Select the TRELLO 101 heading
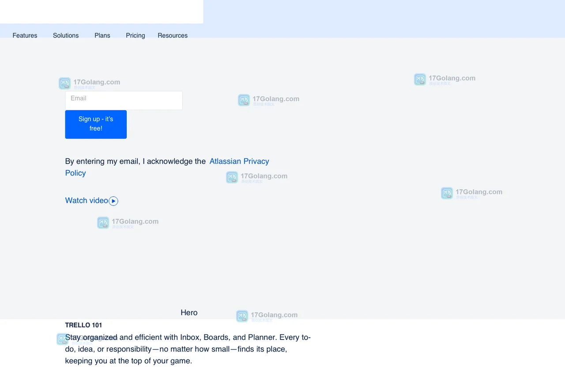This screenshot has width=565, height=392. point(83,325)
